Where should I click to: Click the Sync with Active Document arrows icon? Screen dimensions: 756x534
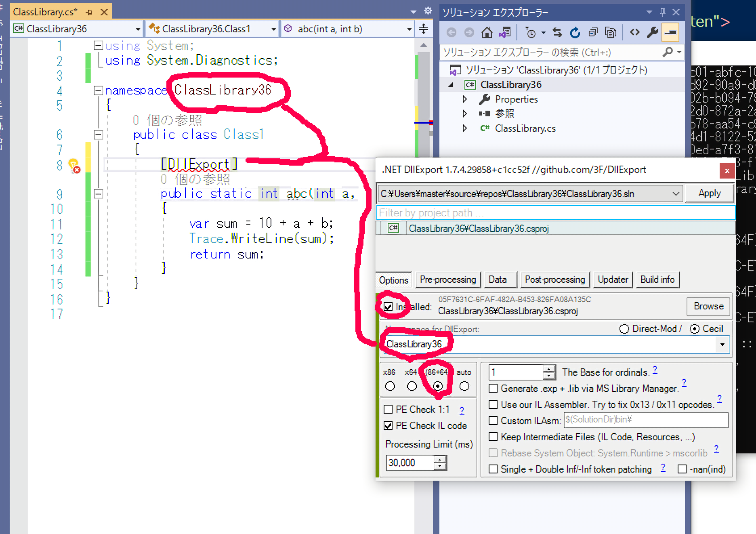(557, 32)
